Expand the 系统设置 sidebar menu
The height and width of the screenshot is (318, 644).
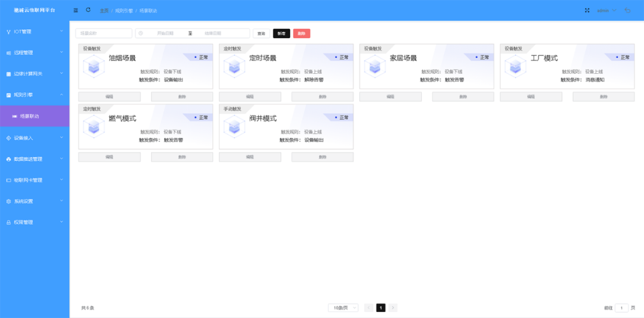click(x=35, y=201)
